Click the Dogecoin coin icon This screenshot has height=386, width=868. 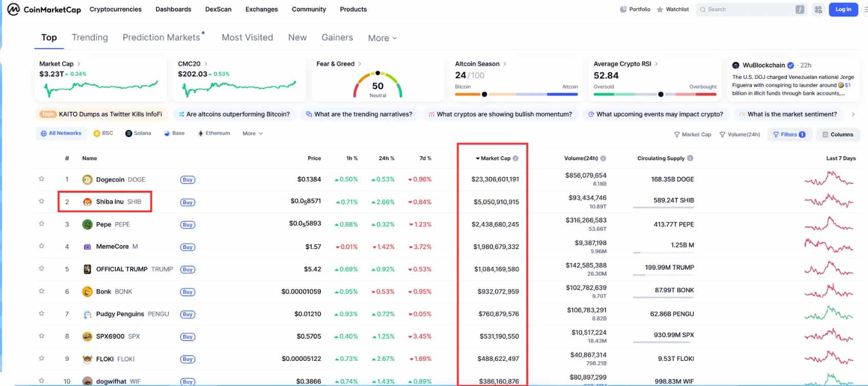[87, 179]
